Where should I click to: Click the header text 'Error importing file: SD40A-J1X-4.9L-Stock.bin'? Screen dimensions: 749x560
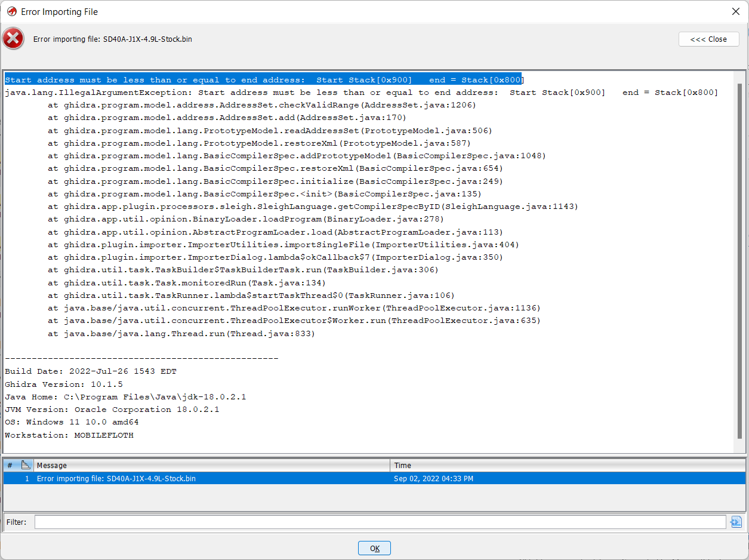tap(113, 39)
